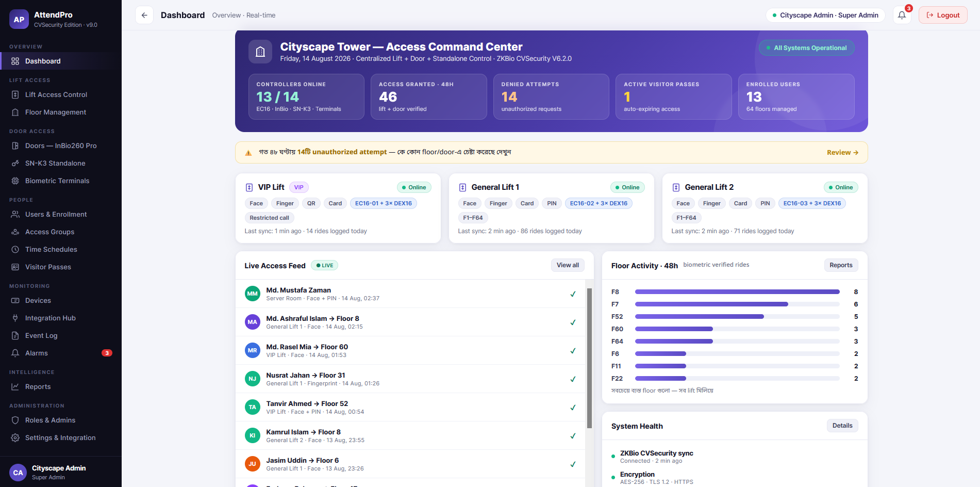Select Tanvir Ahmed Floor 52 entry
The width and height of the screenshot is (980, 487).
[410, 407]
